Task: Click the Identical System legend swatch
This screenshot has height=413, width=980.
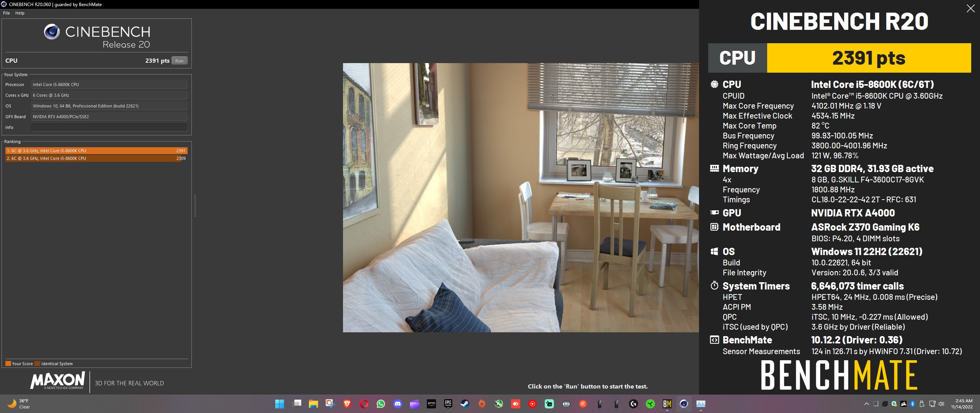Action: 38,364
